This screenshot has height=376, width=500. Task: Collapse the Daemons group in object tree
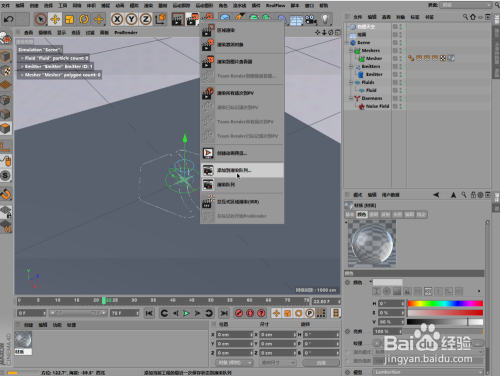pos(351,98)
